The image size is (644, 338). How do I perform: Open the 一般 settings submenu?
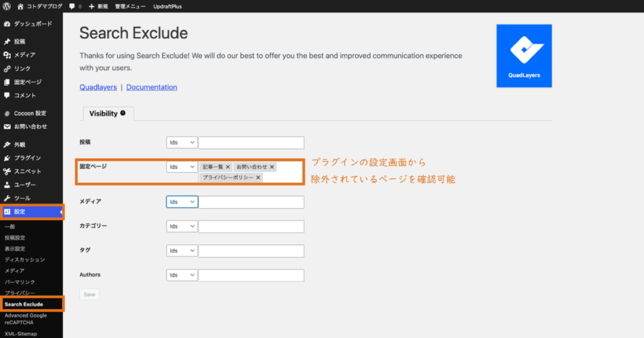coord(10,227)
